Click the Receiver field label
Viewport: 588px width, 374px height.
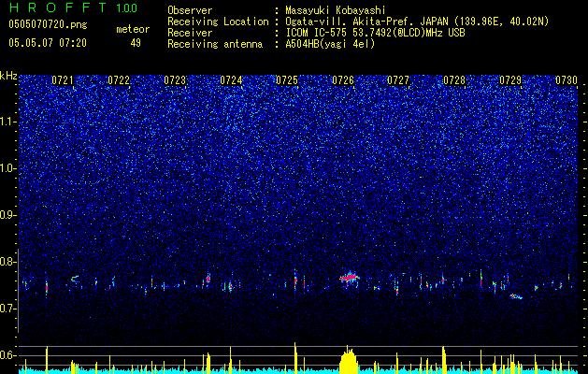(190, 33)
